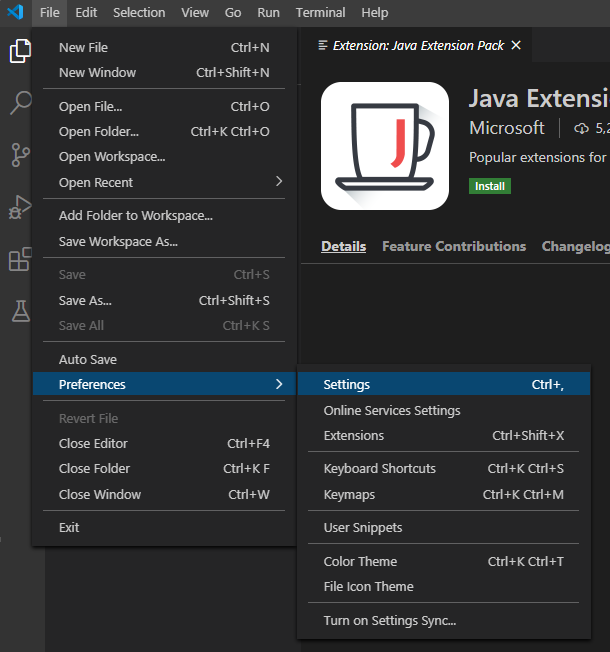Open Keymaps submenu entry
610x652 pixels.
444,494
